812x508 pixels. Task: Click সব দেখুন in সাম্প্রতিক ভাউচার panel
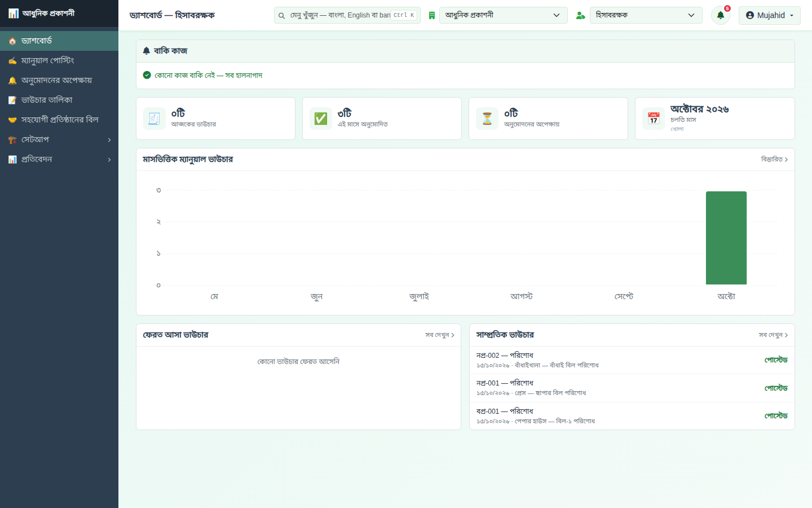(x=773, y=335)
